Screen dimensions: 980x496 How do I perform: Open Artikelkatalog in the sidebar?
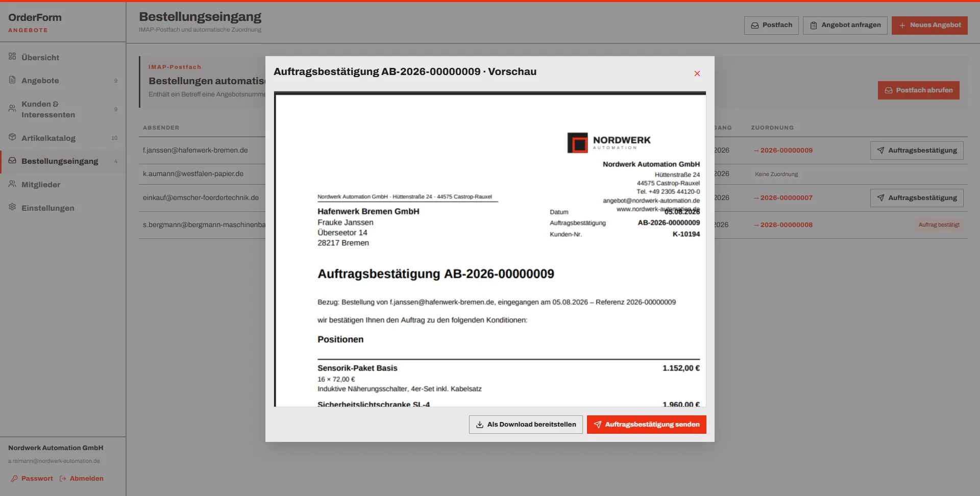pyautogui.click(x=63, y=138)
